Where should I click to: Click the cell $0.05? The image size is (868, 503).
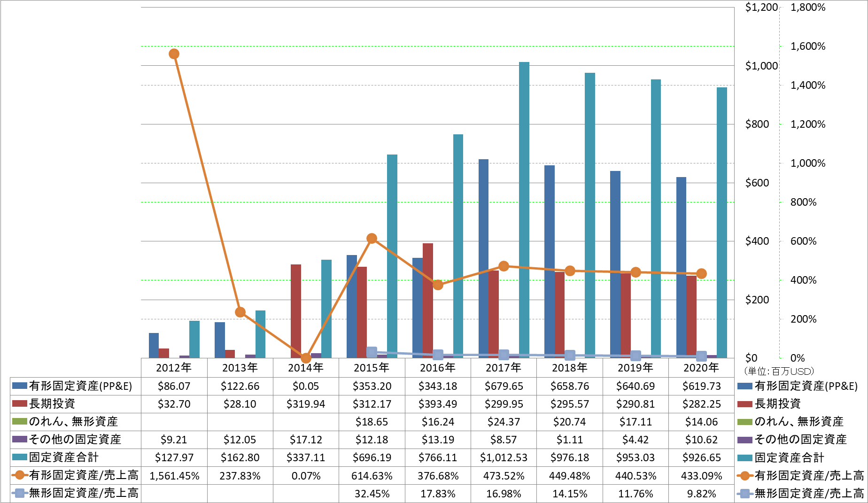click(306, 386)
